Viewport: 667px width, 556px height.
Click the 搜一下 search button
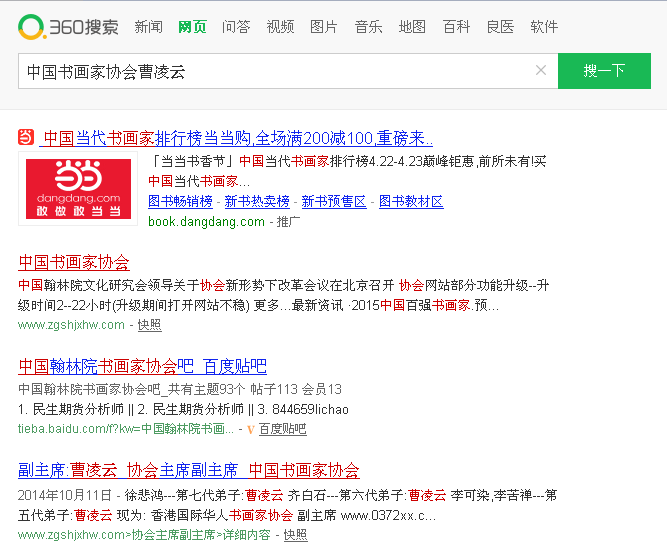(x=604, y=71)
